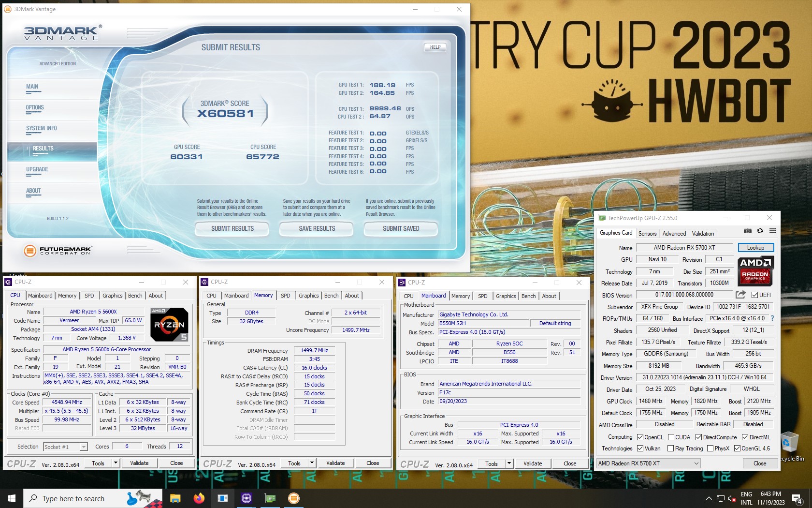Expand Tools dropdown arrow in CPU-Z Mainboard window
Image resolution: width=812 pixels, height=508 pixels.
[x=509, y=463]
